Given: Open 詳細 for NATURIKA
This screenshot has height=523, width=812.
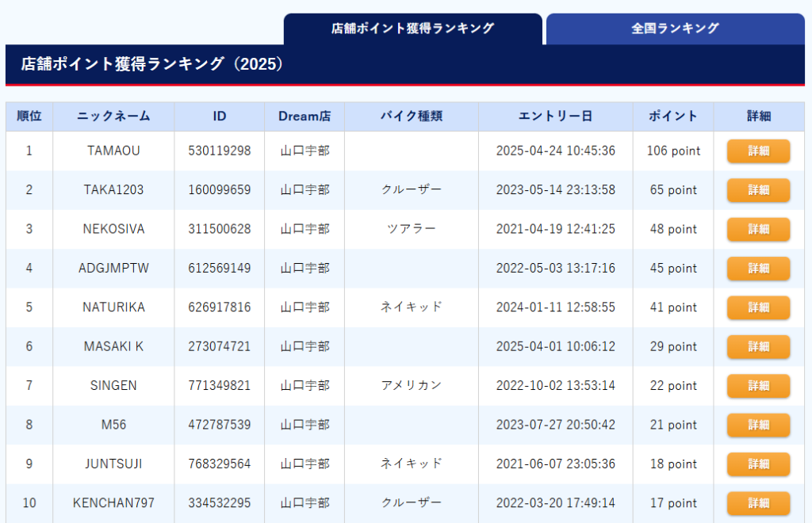Looking at the screenshot, I should coord(758,307).
